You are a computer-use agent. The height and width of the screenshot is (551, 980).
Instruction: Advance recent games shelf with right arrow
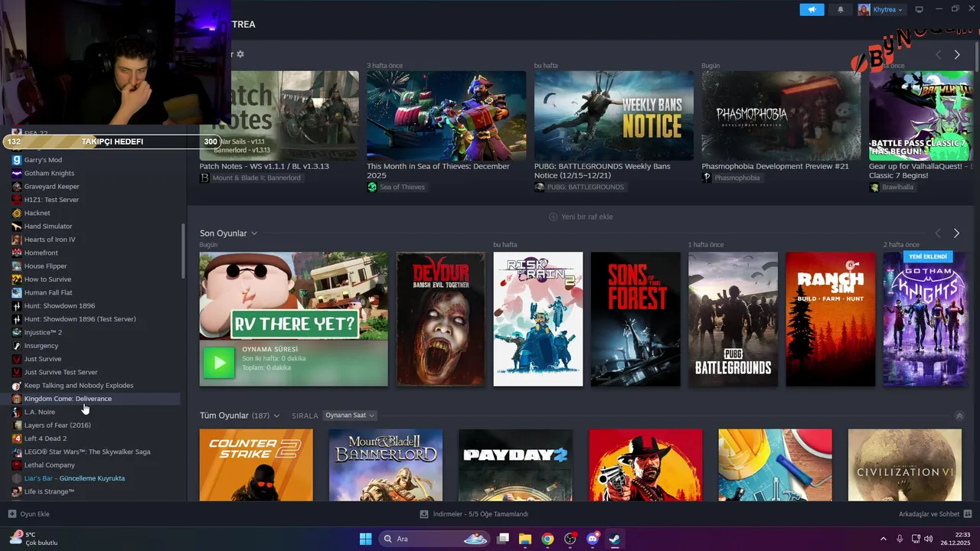(x=956, y=233)
